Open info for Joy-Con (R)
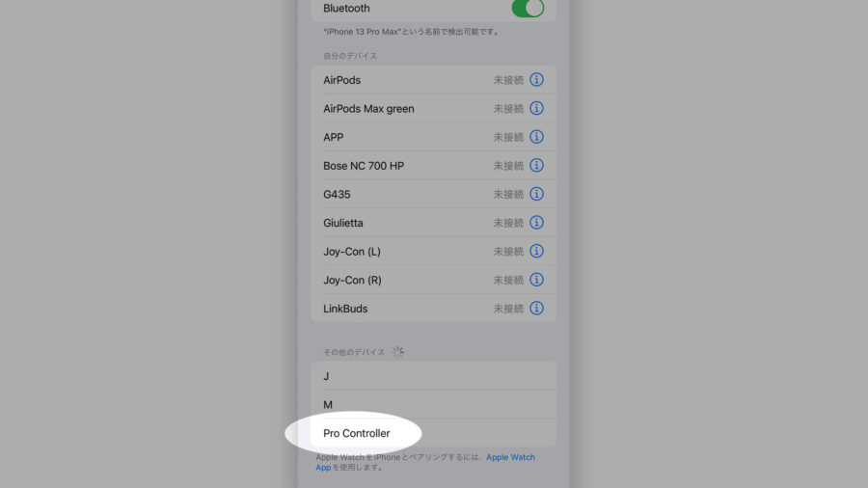The image size is (868, 488). (536, 280)
